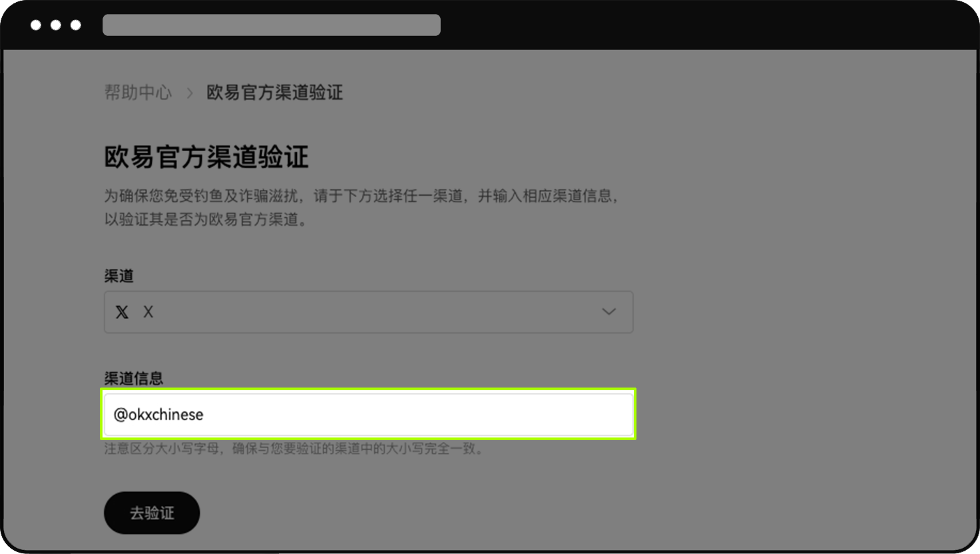This screenshot has height=554, width=980.
Task: Open the 渠道 select box showing X
Action: (368, 312)
